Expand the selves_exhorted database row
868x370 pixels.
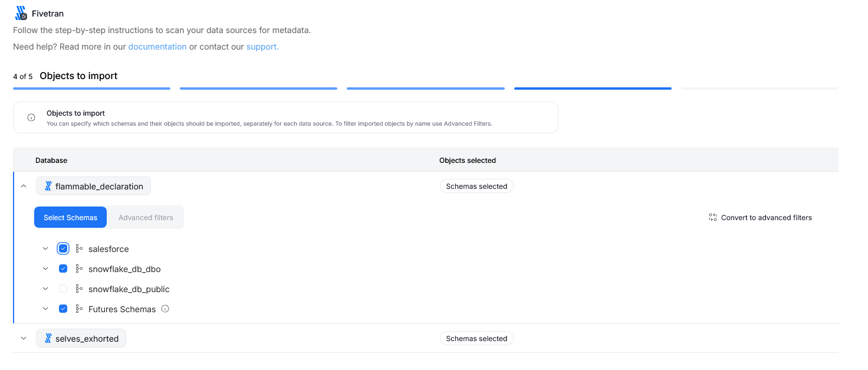click(x=24, y=338)
